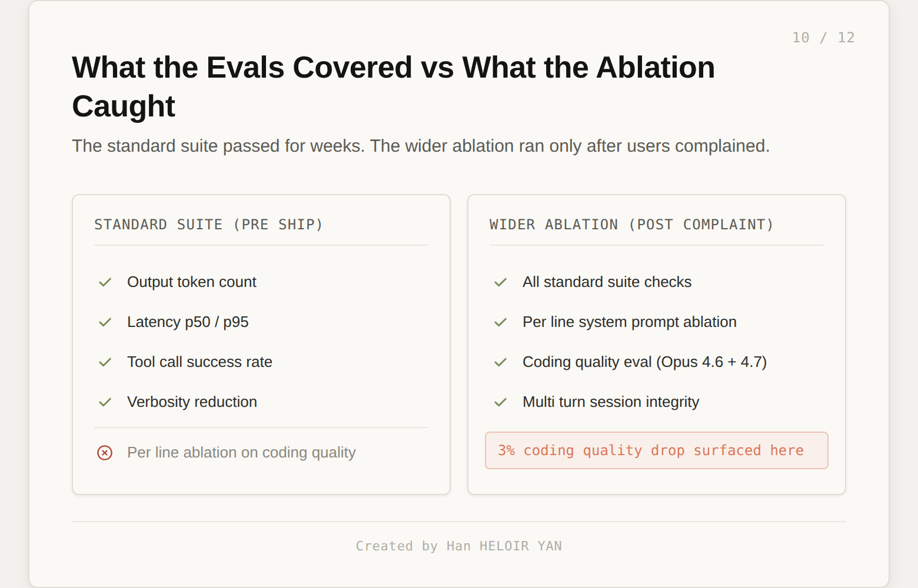This screenshot has height=588, width=918.
Task: Click the slide title about Evals Covered
Action: coord(393,86)
